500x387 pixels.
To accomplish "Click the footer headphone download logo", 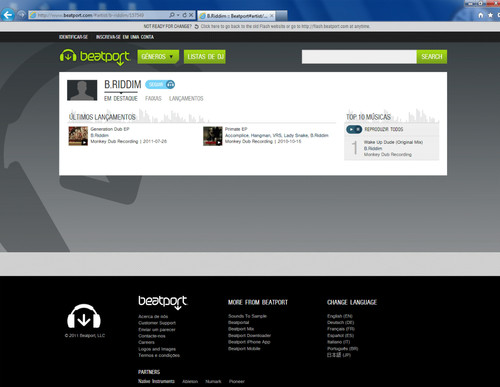I will pos(84,316).
